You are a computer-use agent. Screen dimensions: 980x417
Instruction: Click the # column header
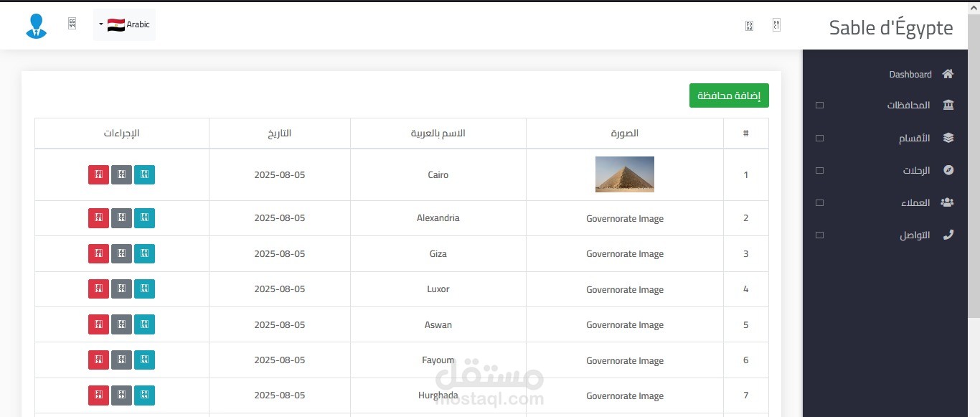click(746, 133)
